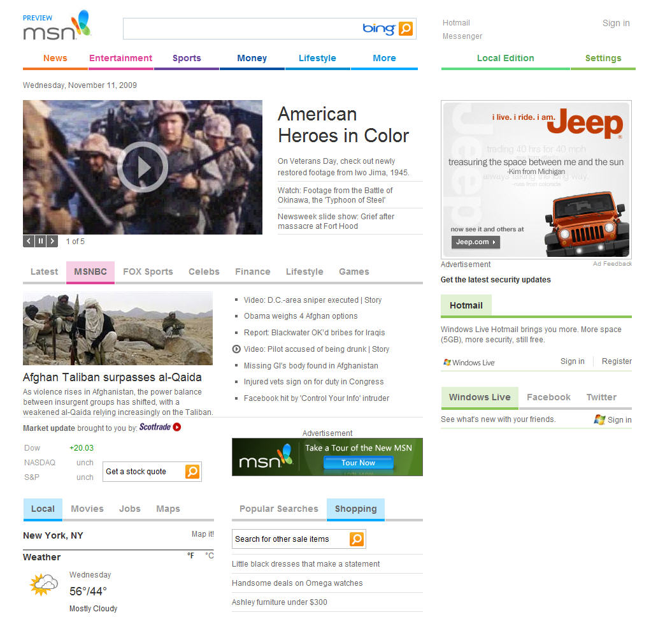This screenshot has width=672, height=617.
Task: Select the Shopping tab
Action: pos(355,509)
